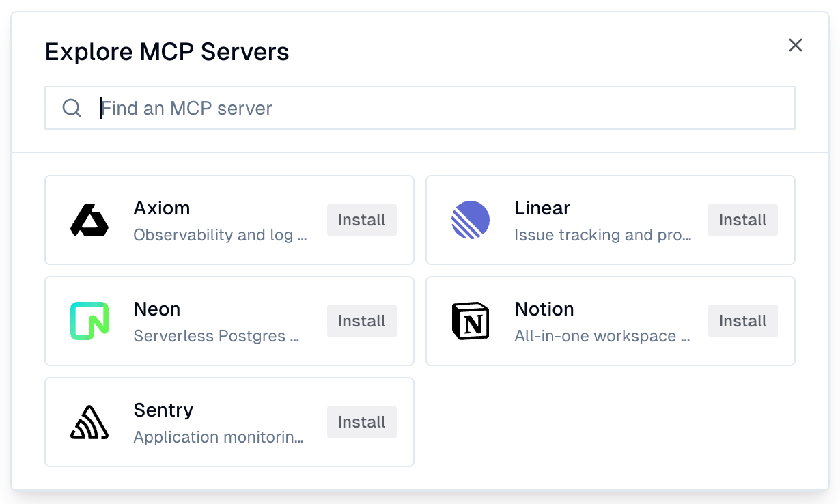Install the Notion MCP server
This screenshot has width=840, height=504.
tap(742, 320)
